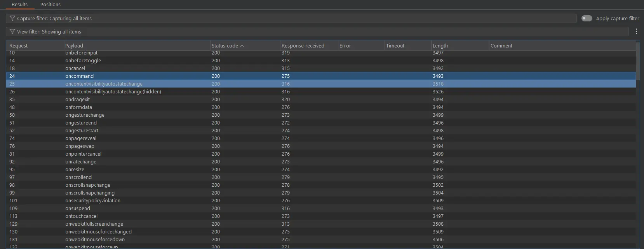Screen dimensions: 644x249
Task: Sort by Response received column
Action: (x=303, y=46)
